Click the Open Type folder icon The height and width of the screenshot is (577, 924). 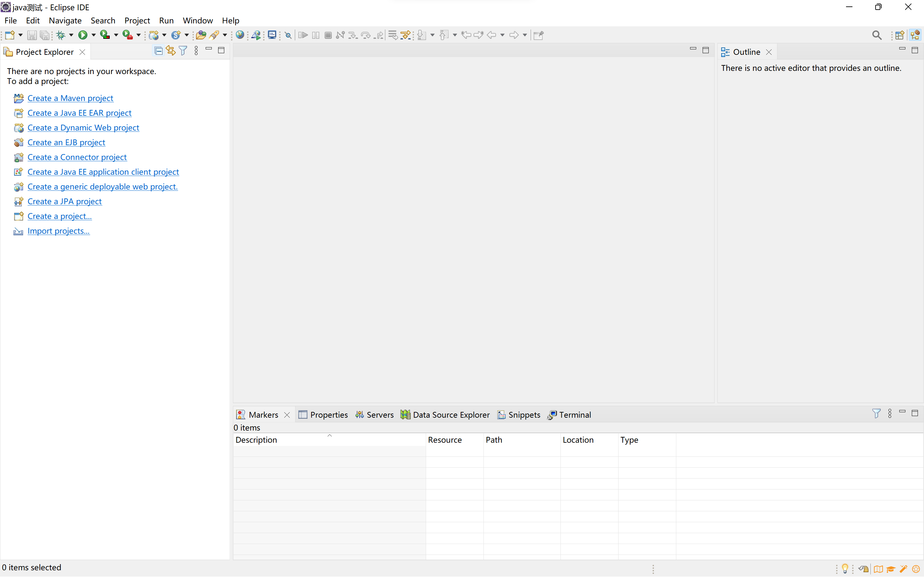click(x=201, y=35)
